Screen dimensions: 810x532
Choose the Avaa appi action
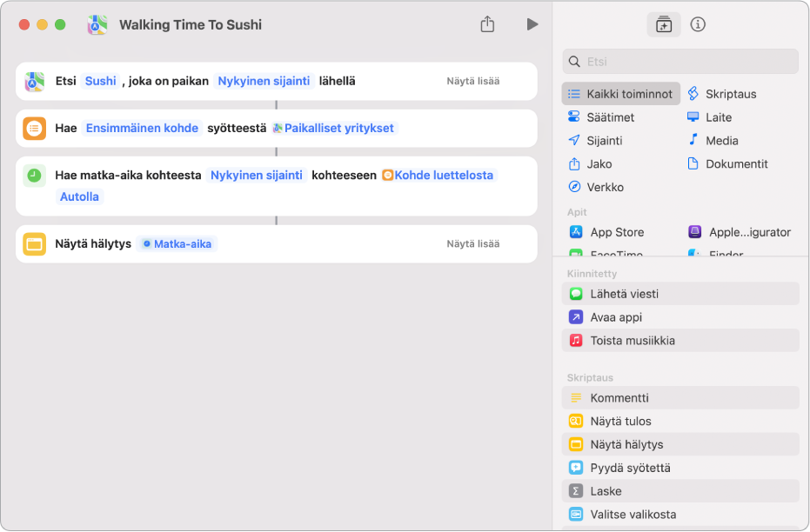[616, 317]
